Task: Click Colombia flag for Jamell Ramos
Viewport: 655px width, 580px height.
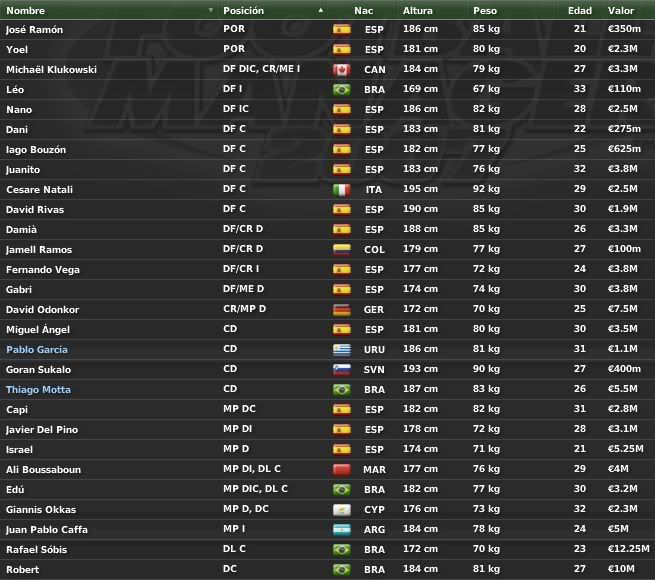Action: 342,249
